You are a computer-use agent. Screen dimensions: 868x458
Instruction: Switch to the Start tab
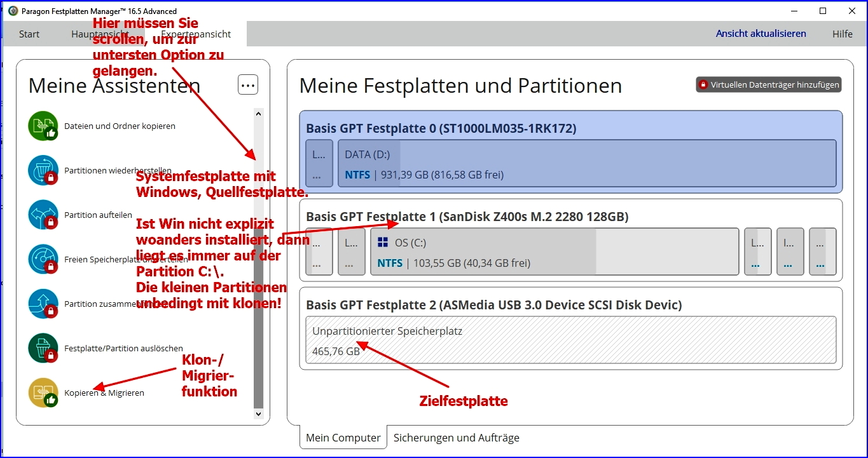29,34
